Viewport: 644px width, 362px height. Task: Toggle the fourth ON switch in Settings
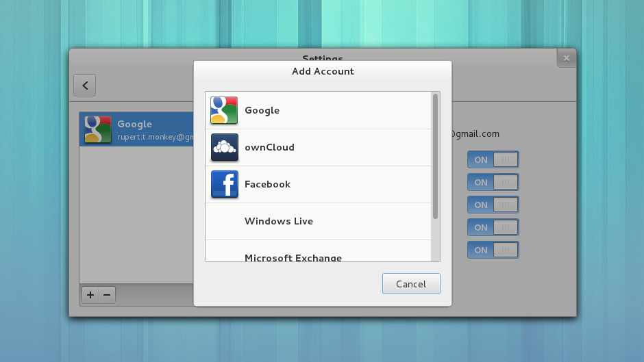(x=493, y=227)
